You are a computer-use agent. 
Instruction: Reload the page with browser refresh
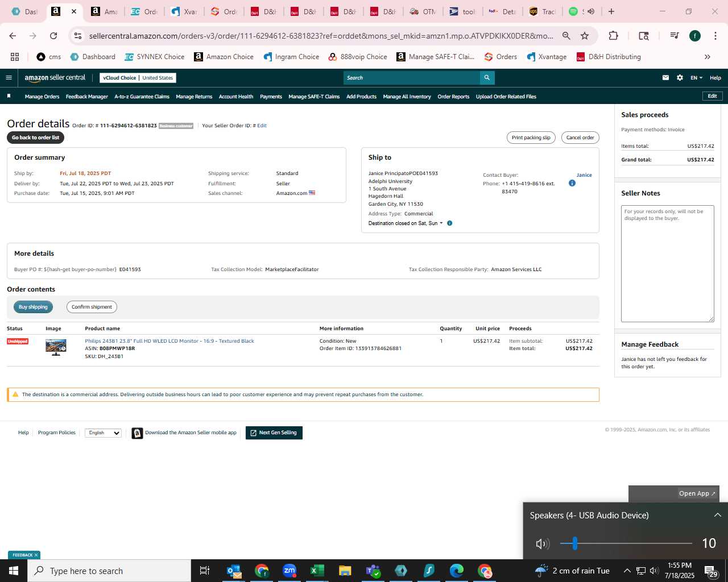53,36
